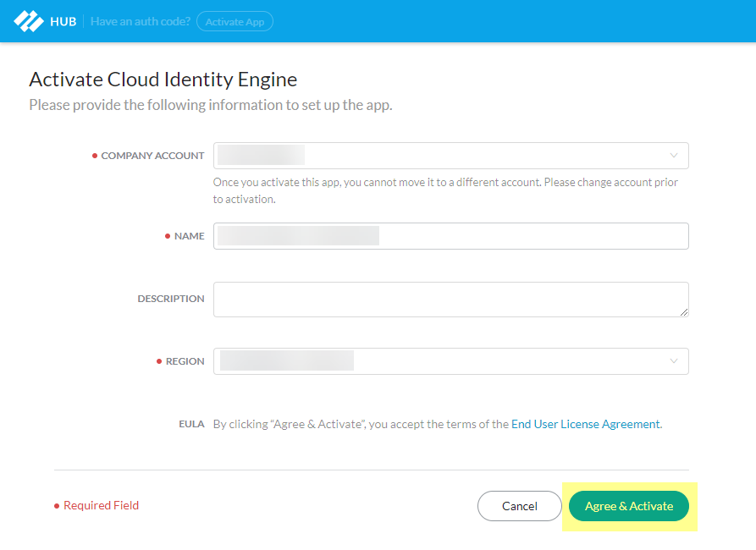Click the Activate Cloud Identity Engine heading
The width and height of the screenshot is (756, 550).
163,79
